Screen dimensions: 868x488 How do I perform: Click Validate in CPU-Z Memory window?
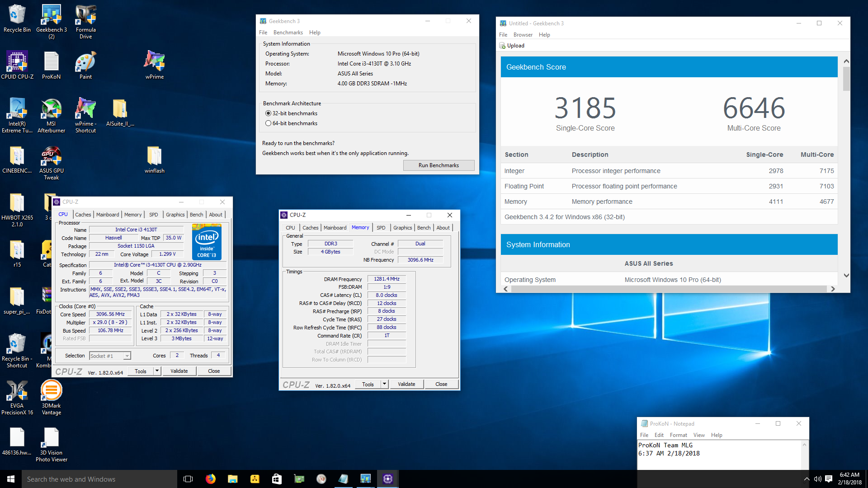click(406, 384)
